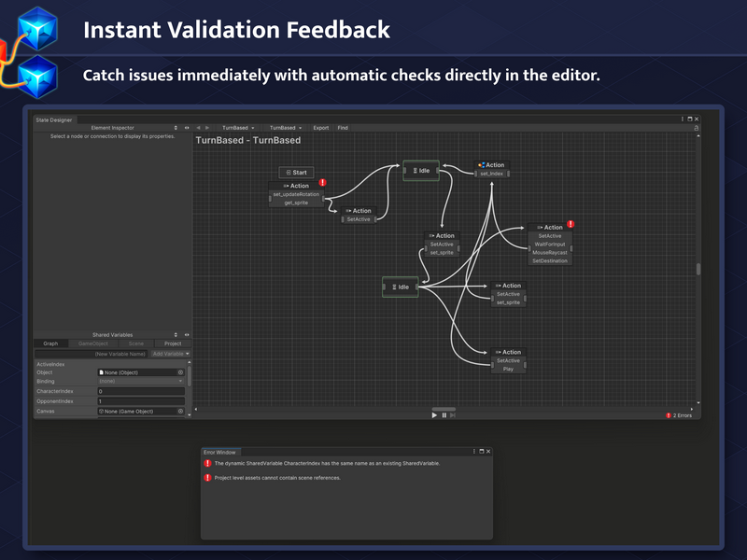Screen dimensions: 747x560
Task: Click error badge on set_updateRotation Action node
Action: (322, 182)
